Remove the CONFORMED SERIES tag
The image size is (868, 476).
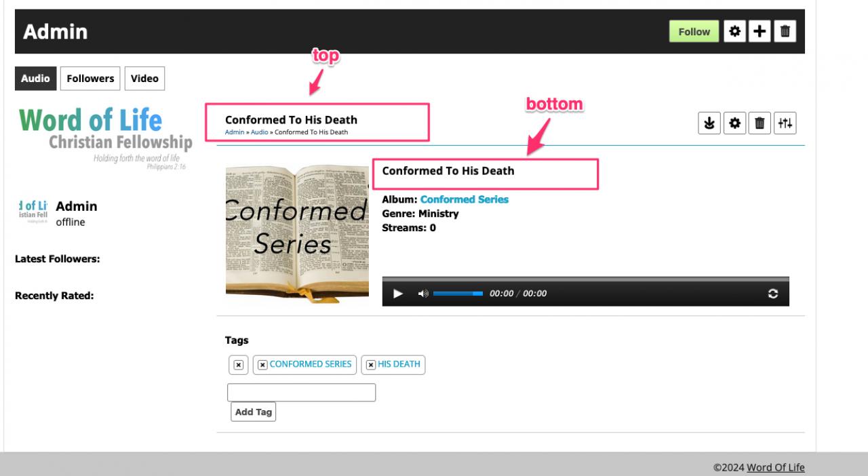coord(262,365)
